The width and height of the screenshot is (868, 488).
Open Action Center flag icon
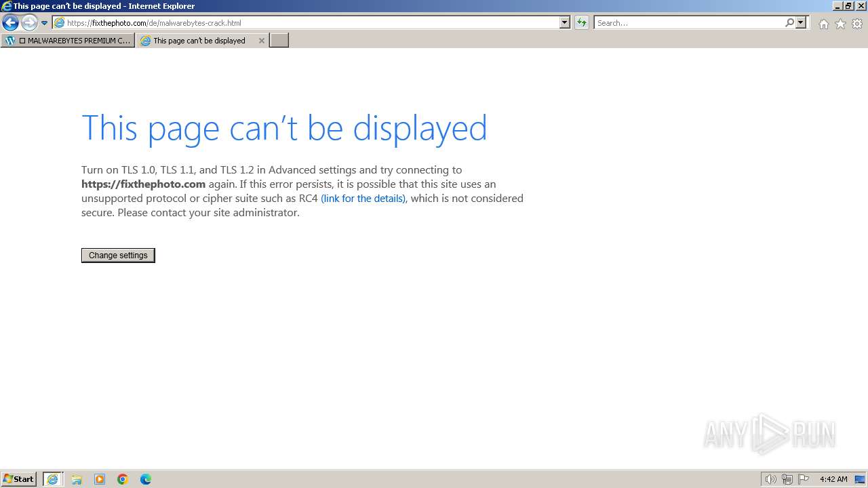pyautogui.click(x=804, y=479)
